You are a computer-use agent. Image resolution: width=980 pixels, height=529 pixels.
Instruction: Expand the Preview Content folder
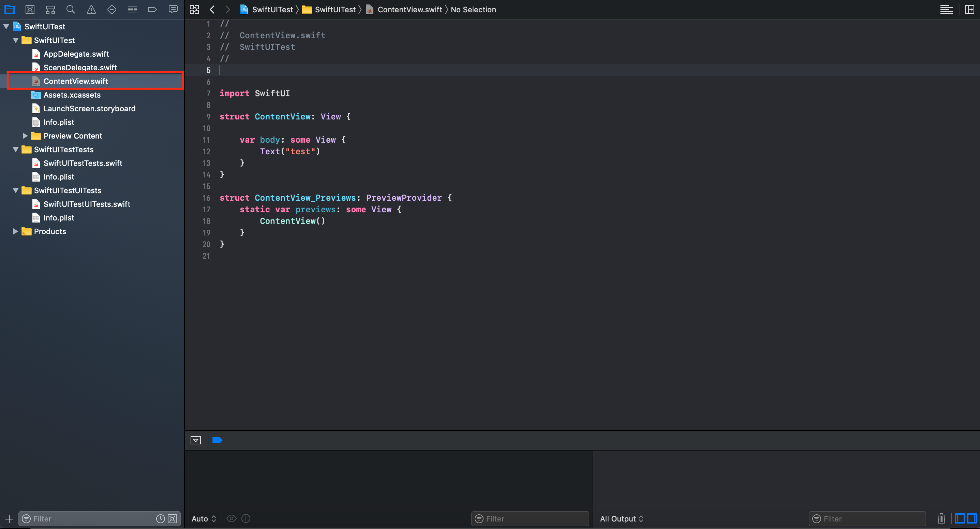pos(25,136)
